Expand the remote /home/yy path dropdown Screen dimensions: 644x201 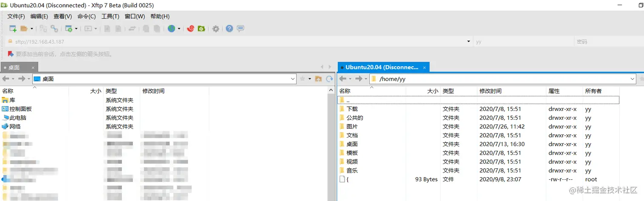[x=632, y=79]
